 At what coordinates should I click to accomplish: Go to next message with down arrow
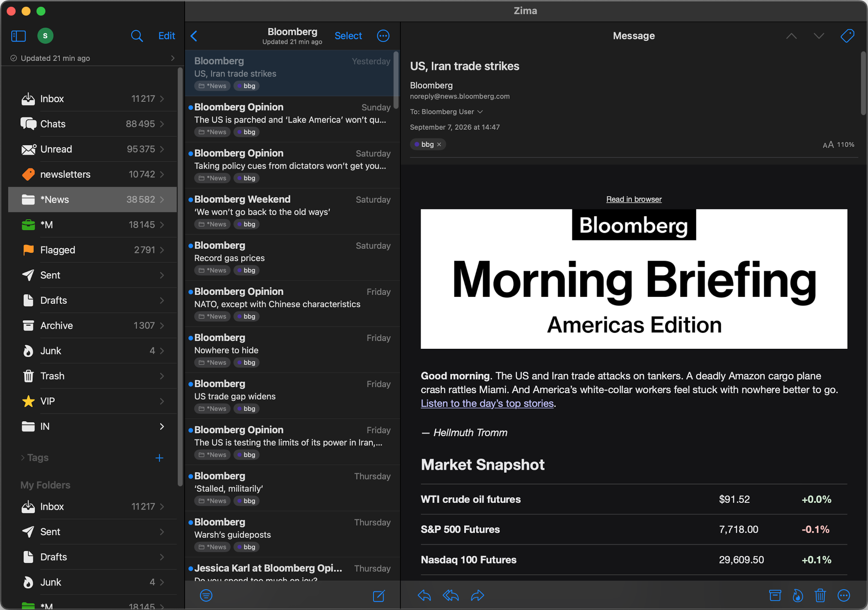(818, 36)
